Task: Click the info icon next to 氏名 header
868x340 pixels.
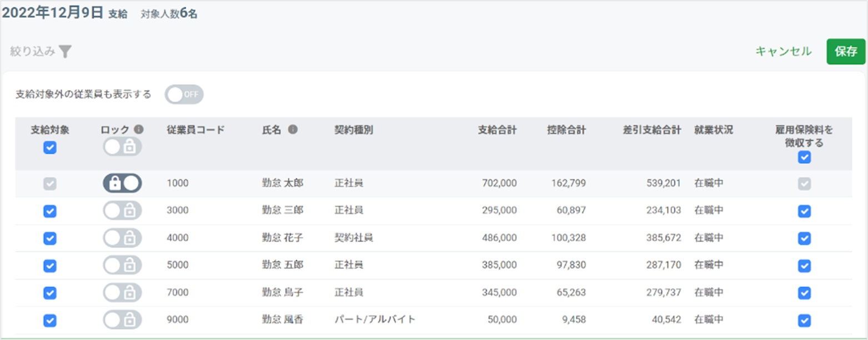Action: point(293,129)
